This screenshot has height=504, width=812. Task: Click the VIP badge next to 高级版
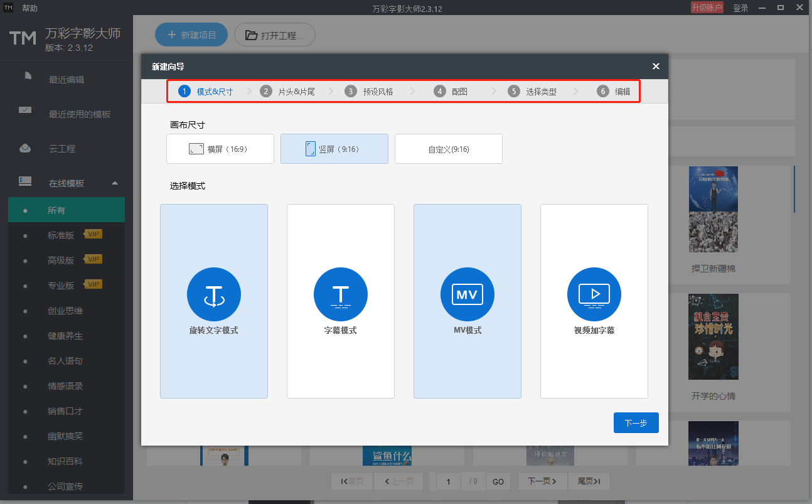tap(93, 259)
